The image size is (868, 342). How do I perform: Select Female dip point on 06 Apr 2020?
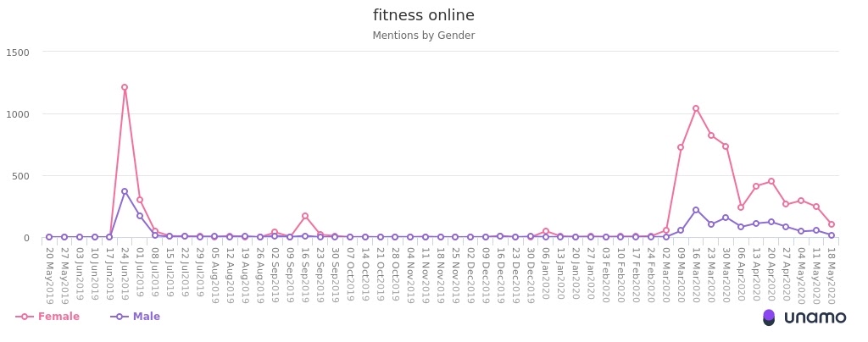tap(741, 207)
